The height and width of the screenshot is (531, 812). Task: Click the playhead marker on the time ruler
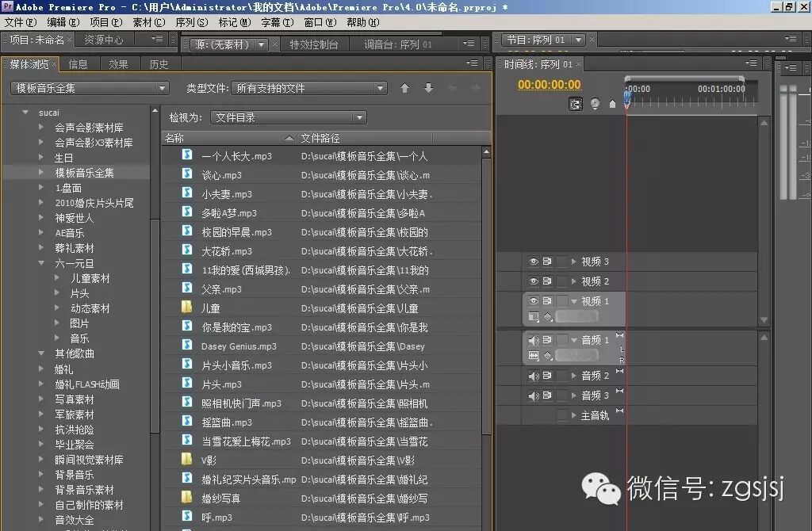point(627,97)
